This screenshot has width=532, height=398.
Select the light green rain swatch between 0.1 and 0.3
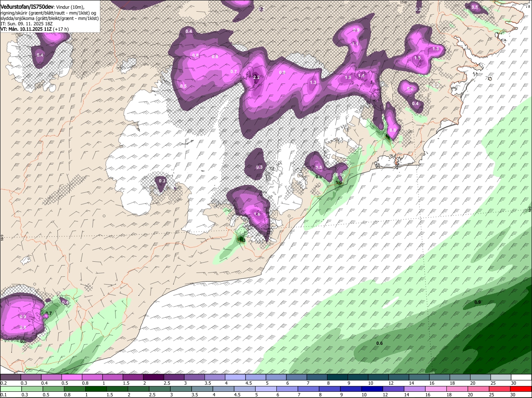coord(11,389)
